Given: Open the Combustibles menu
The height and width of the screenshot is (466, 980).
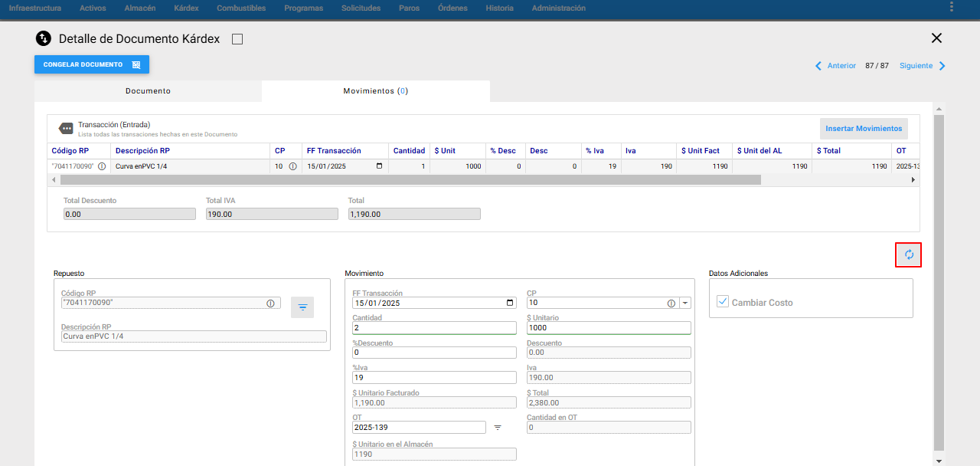Looking at the screenshot, I should pyautogui.click(x=241, y=8).
